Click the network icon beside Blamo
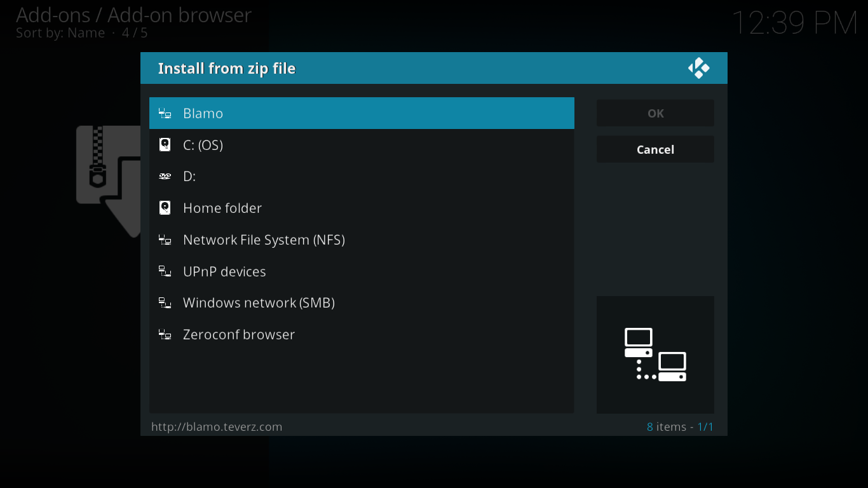The width and height of the screenshot is (868, 488). (165, 114)
